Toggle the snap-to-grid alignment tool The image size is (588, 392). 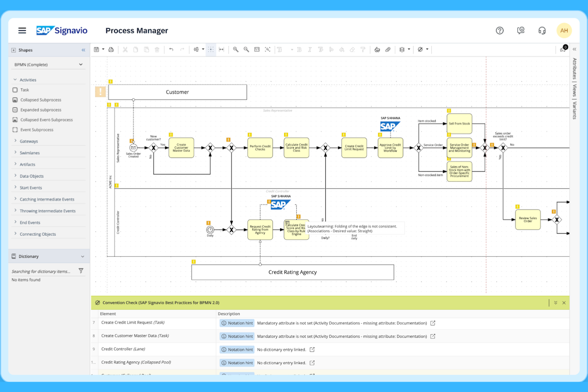(211, 49)
